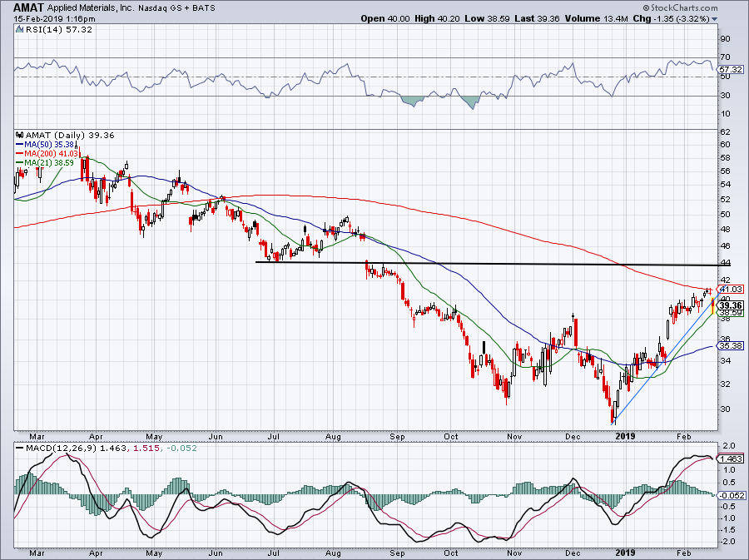Screen dimensions: 749x560
Task: Click the candlestick icon beside AMAT (Daily)
Action: pos(18,134)
